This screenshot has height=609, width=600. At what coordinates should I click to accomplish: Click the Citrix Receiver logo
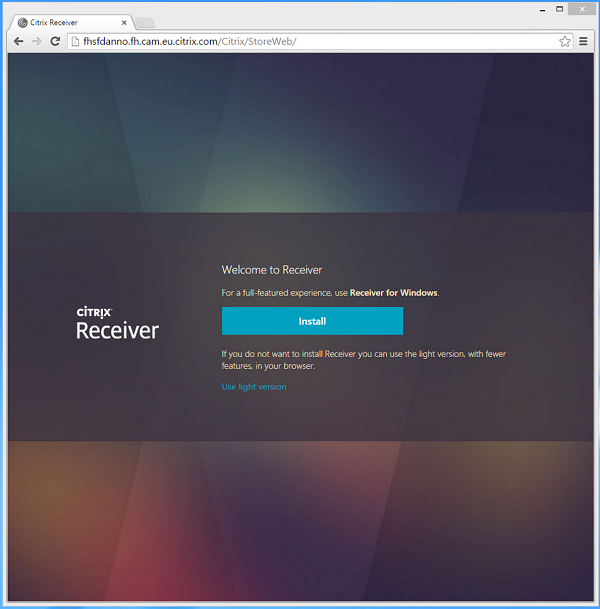click(x=117, y=323)
